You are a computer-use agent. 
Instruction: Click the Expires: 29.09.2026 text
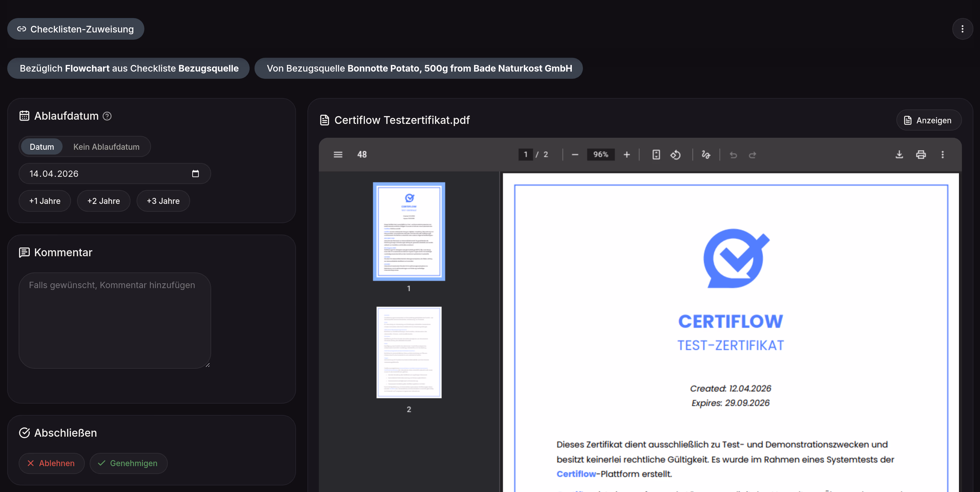click(730, 403)
